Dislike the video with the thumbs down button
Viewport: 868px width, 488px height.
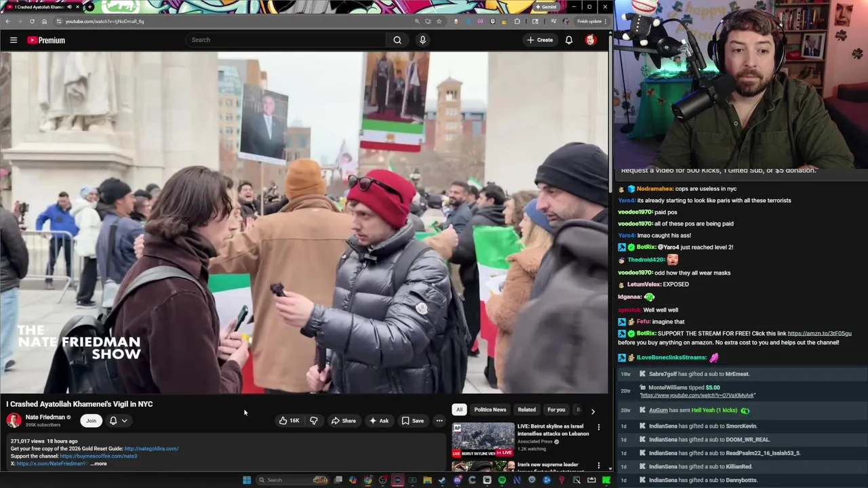[313, 421]
